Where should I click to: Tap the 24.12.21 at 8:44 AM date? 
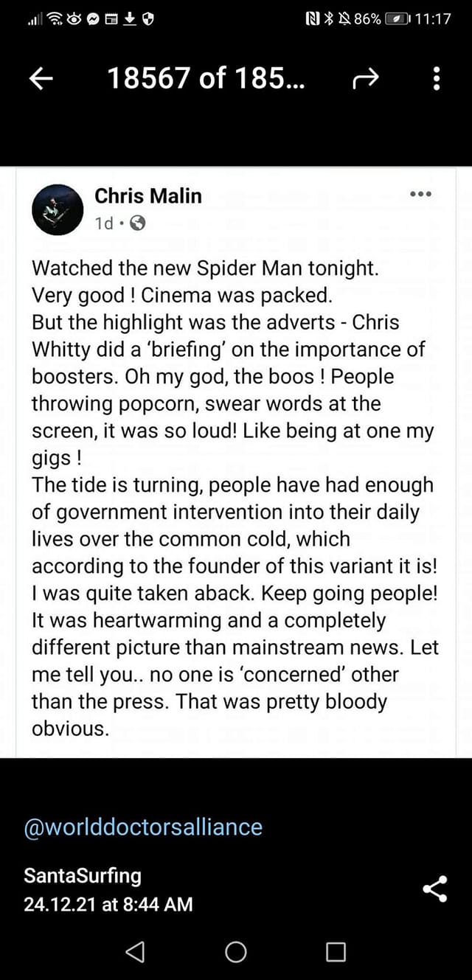click(108, 904)
